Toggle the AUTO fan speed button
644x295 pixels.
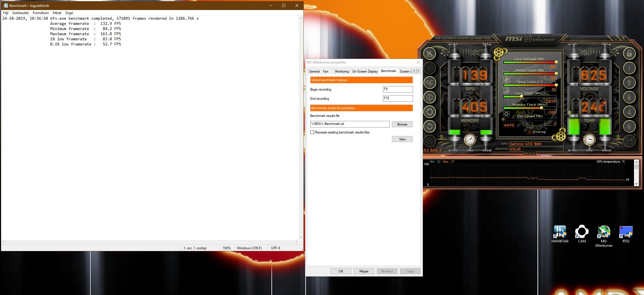tap(509, 125)
